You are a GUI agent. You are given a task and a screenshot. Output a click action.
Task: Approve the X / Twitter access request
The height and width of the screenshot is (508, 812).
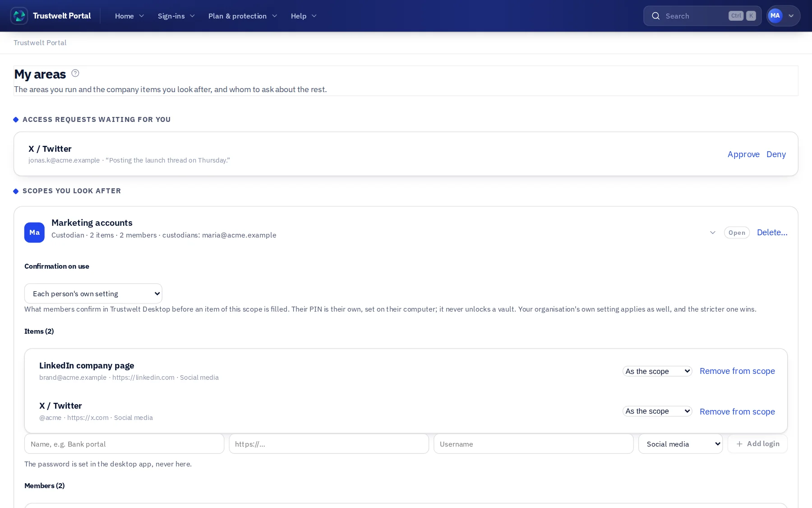tap(743, 154)
